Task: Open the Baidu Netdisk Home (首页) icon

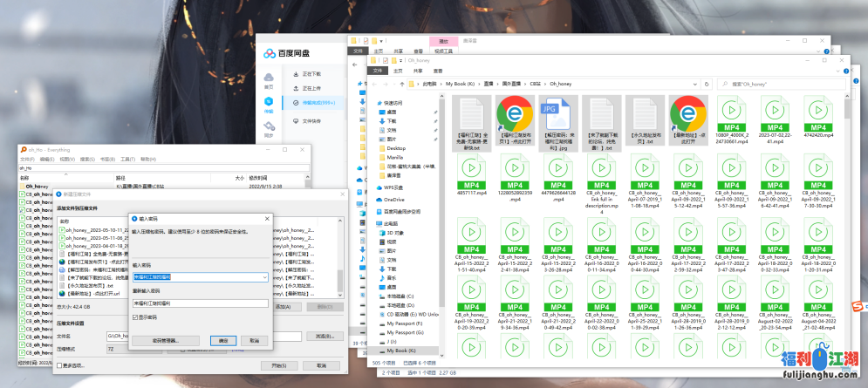Action: coord(269,78)
